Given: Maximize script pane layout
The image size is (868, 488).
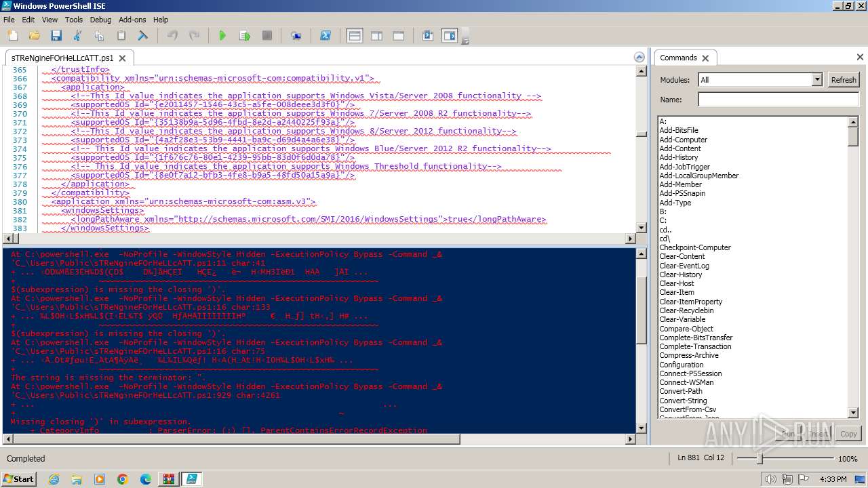Looking at the screenshot, I should pos(399,35).
